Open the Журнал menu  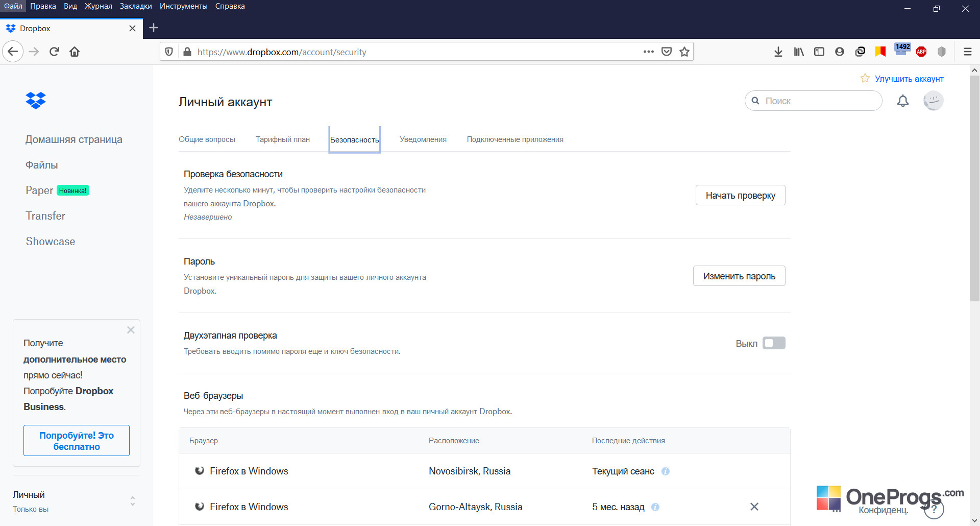click(x=98, y=6)
